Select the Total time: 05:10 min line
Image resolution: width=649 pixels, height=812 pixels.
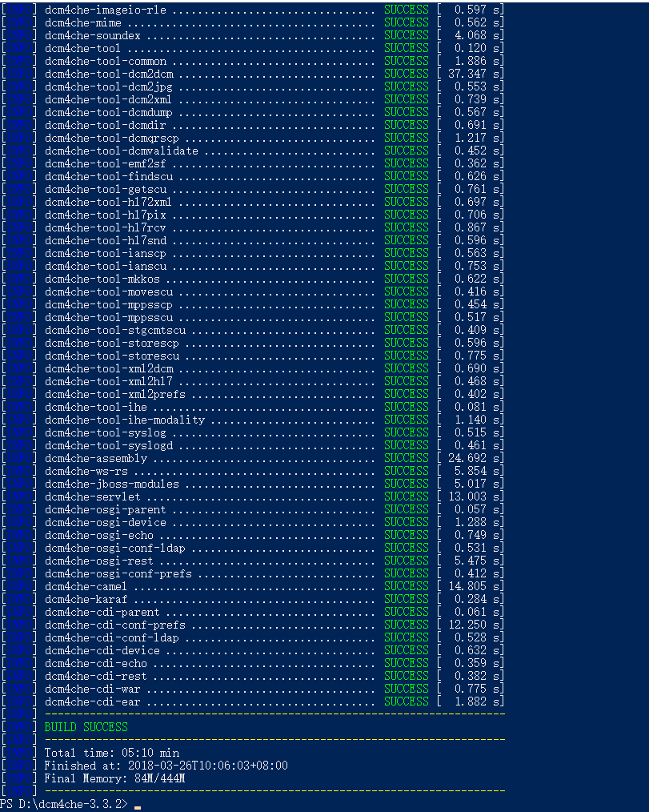click(112, 753)
